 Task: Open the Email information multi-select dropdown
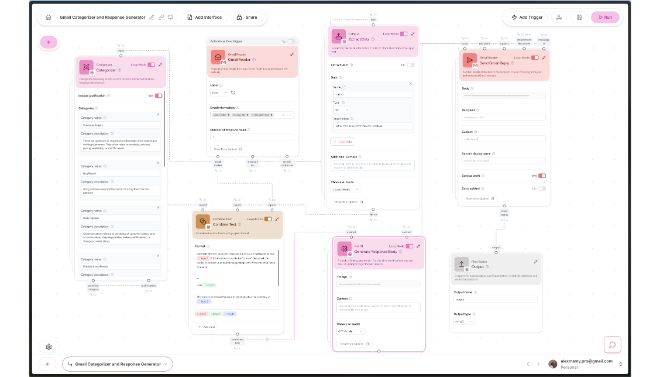(x=252, y=115)
